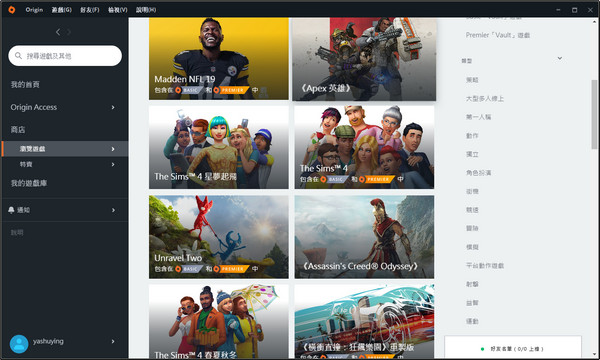Expand the Origin Access submenu arrow
Image resolution: width=600 pixels, height=360 pixels.
click(x=113, y=108)
